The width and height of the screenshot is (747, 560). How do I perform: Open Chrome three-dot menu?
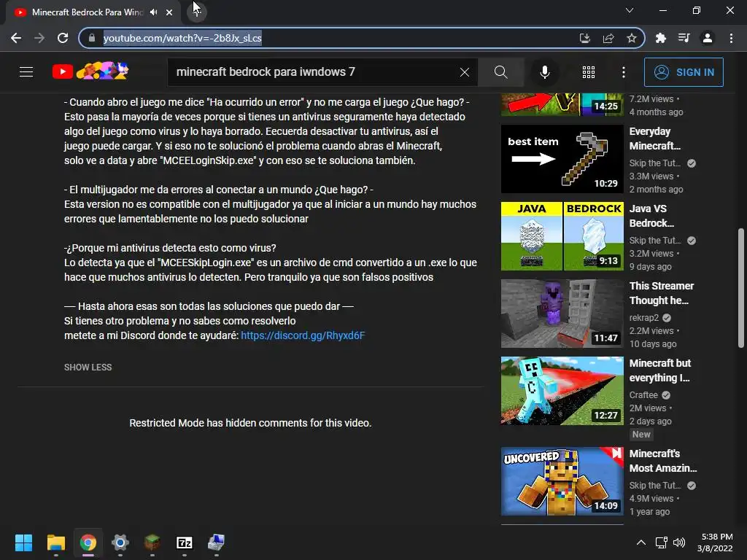(x=731, y=38)
